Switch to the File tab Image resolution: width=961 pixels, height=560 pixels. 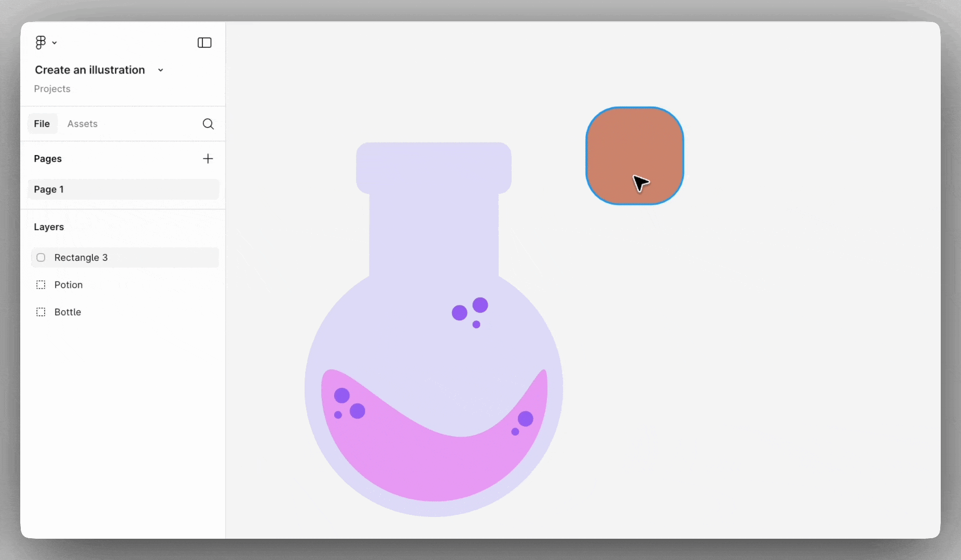point(42,124)
